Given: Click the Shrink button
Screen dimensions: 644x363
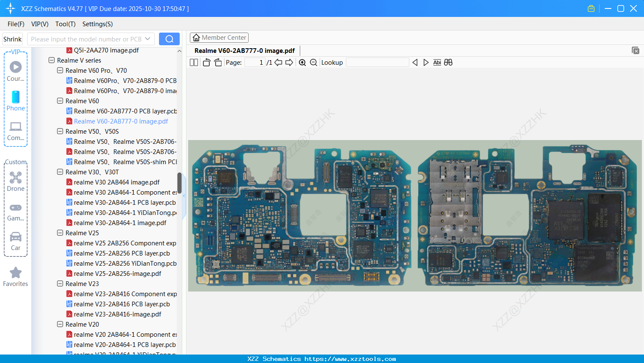Looking at the screenshot, I should point(12,38).
